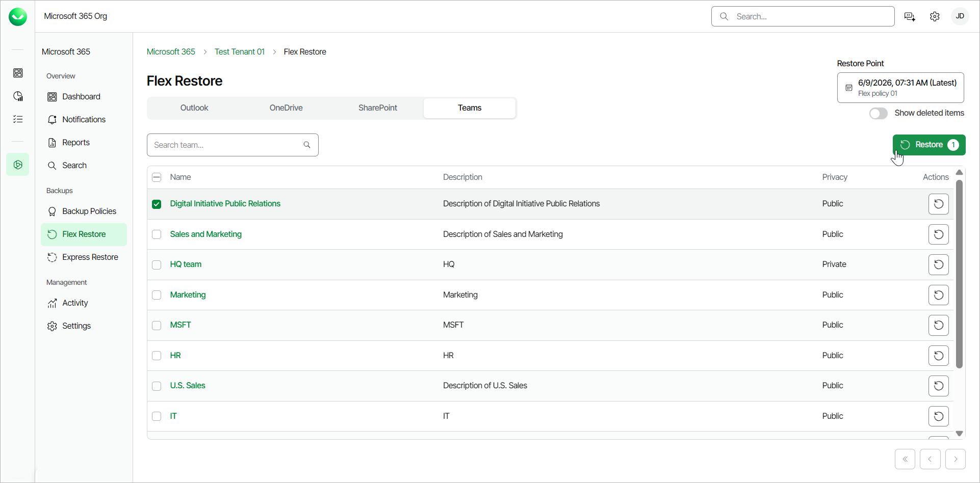
Task: Check the U.S. Sales checkbox
Action: (157, 386)
